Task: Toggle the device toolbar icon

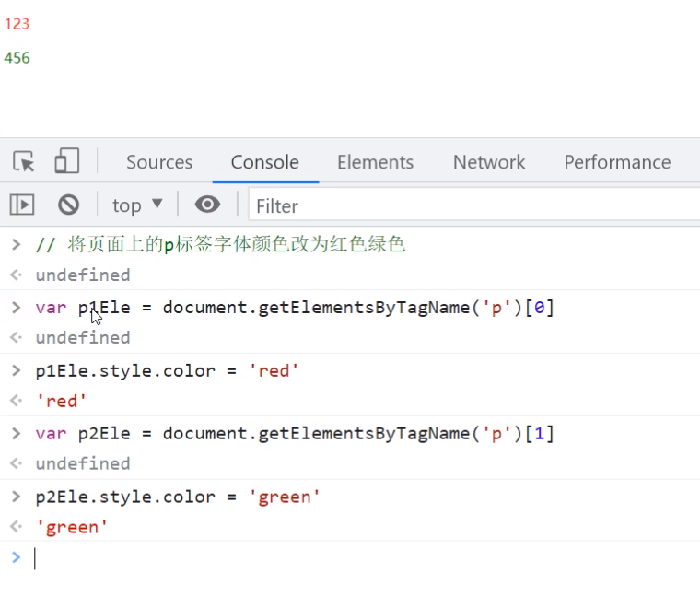Action: [66, 162]
